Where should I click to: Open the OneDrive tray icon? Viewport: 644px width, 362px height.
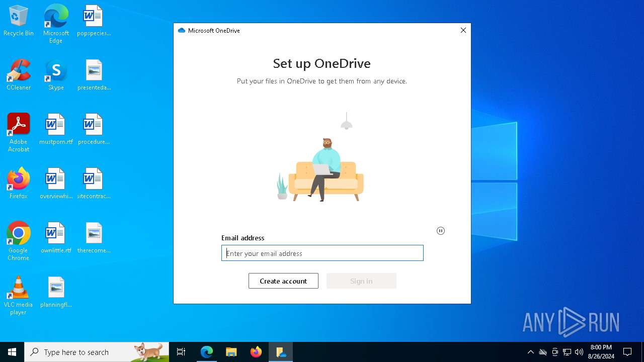[543, 352]
